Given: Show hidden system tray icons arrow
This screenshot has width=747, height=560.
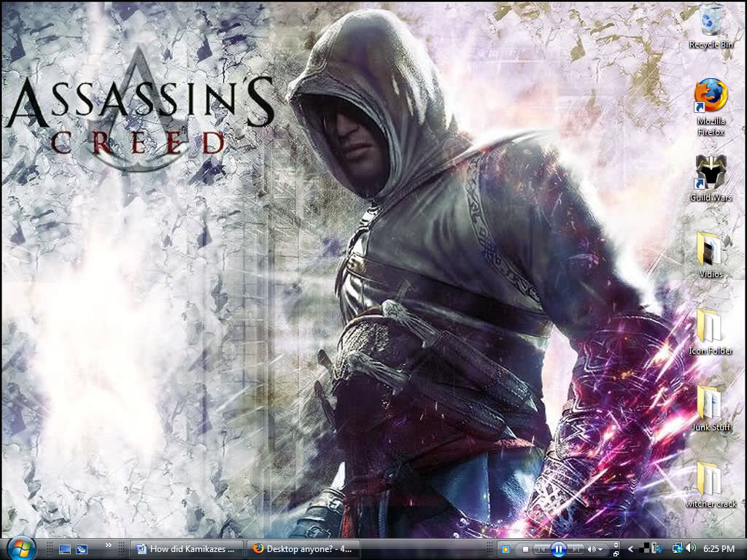Looking at the screenshot, I should click(x=631, y=549).
